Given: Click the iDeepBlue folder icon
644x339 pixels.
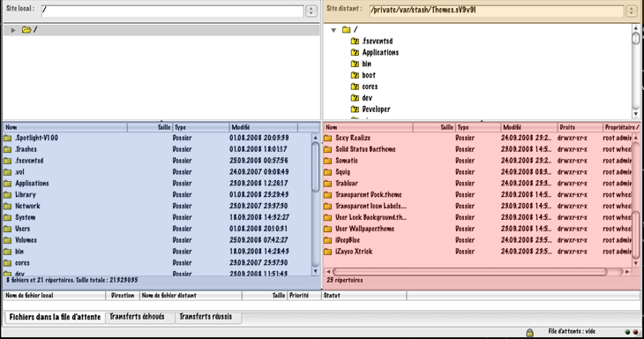Looking at the screenshot, I should (328, 240).
